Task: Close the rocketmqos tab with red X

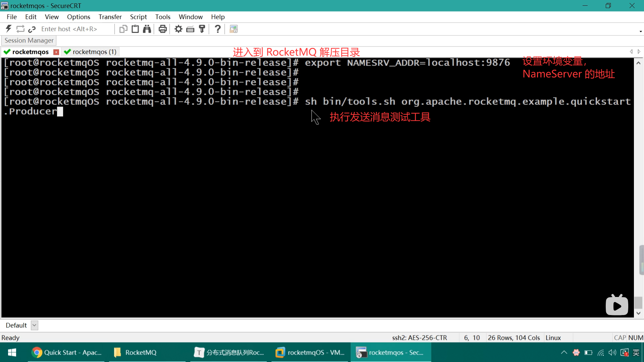Action: pyautogui.click(x=56, y=52)
